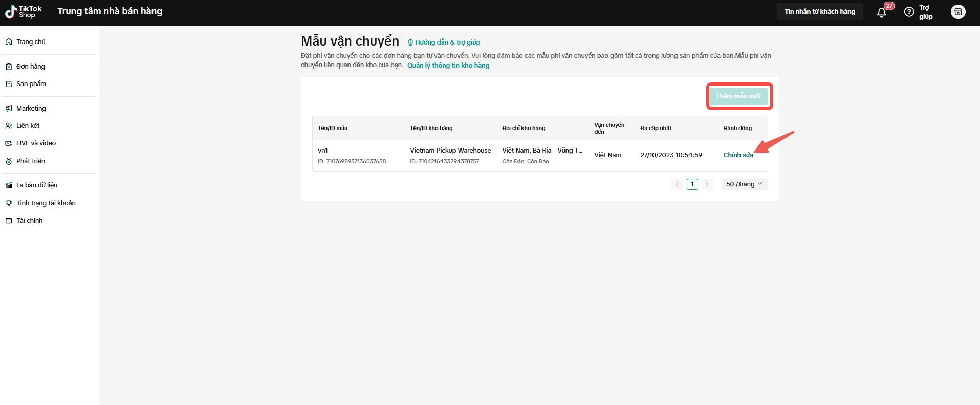Open Quản lý thông tin kho hàng link
The image size is (980, 405).
[x=448, y=66]
